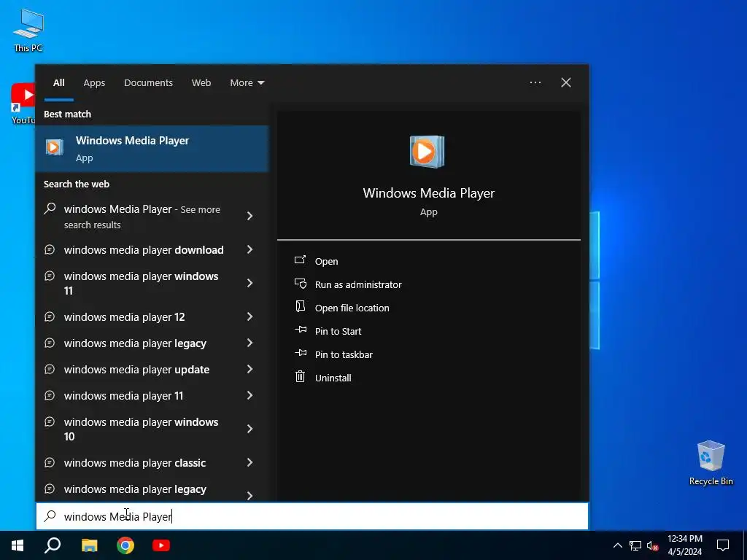Open the notification center icon
Screen dimensions: 747x560
tap(723, 545)
